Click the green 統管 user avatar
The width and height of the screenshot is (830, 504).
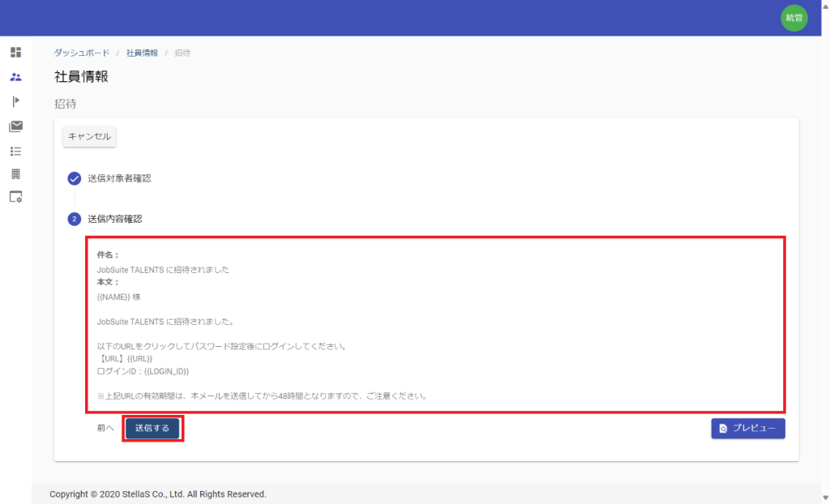point(794,18)
